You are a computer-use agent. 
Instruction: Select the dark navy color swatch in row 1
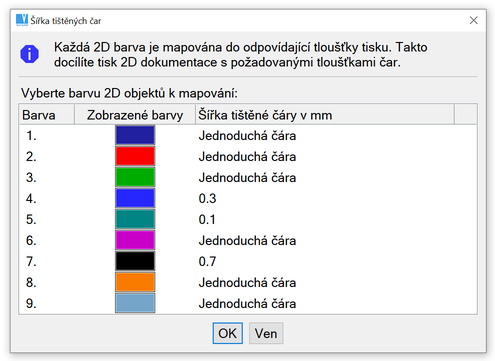click(135, 135)
